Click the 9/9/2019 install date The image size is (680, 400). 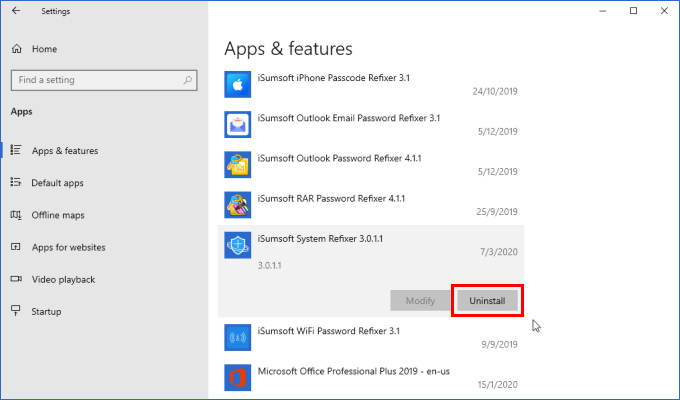499,344
